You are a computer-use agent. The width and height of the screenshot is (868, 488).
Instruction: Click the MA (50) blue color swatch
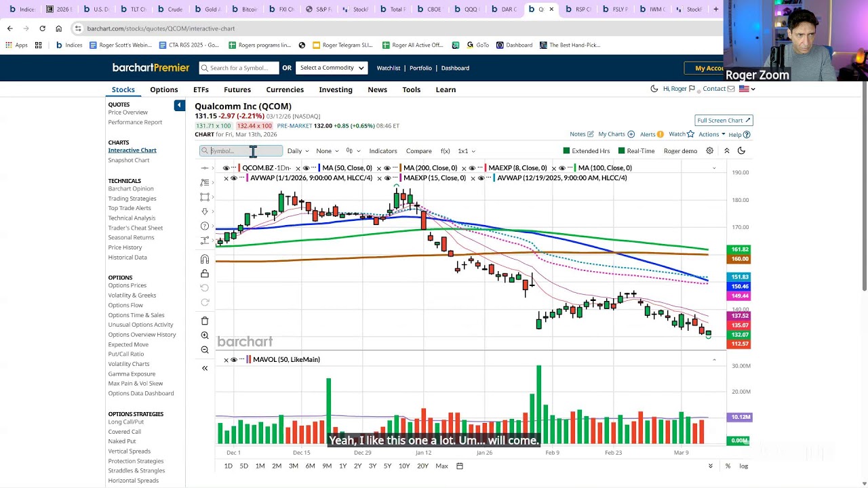tap(319, 168)
